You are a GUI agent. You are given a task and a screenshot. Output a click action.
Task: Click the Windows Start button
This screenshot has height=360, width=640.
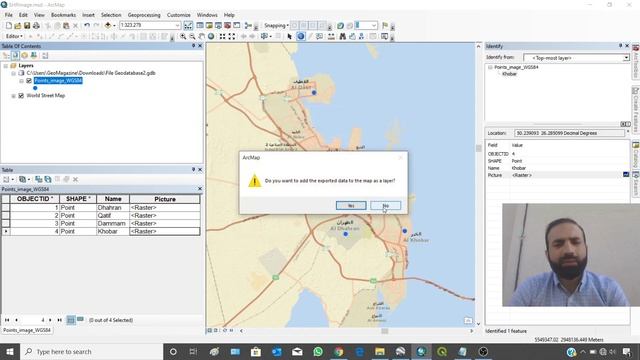(x=9, y=351)
